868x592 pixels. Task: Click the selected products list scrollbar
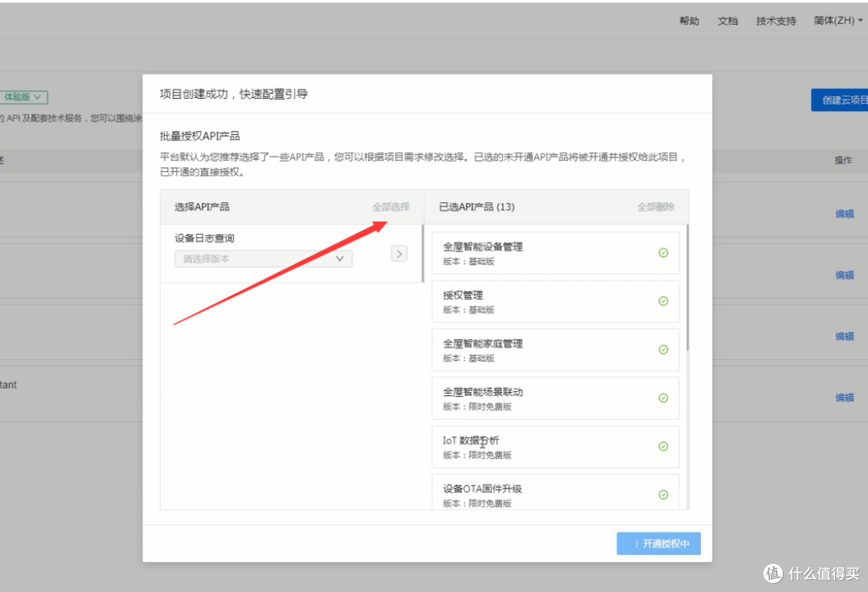687,288
